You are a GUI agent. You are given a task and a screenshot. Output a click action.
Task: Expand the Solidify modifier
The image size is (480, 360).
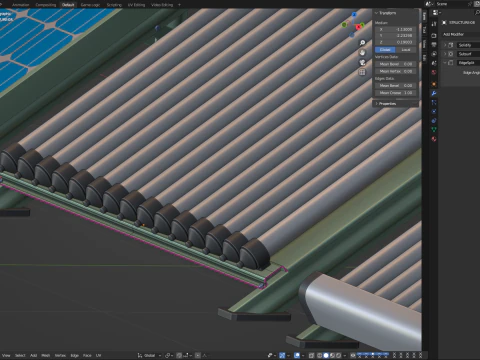pos(445,45)
